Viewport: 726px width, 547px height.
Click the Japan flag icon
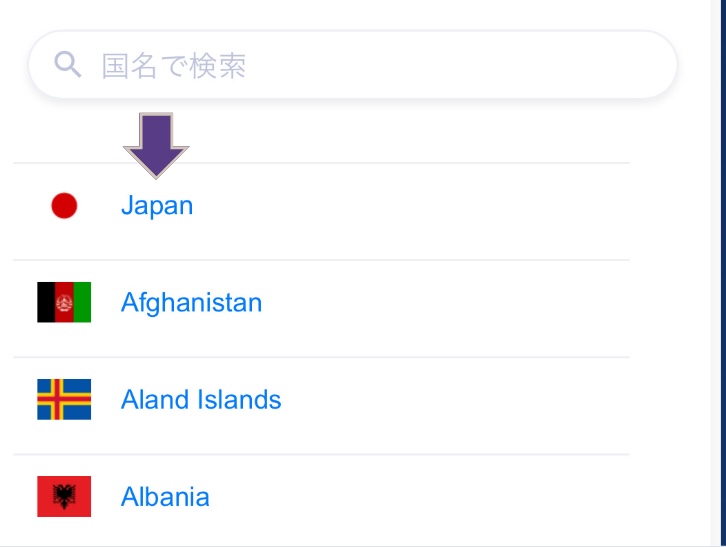pyautogui.click(x=64, y=206)
